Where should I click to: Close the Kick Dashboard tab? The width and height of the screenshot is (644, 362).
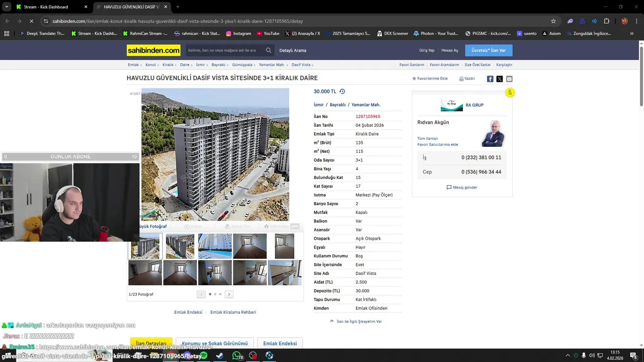tap(86, 7)
